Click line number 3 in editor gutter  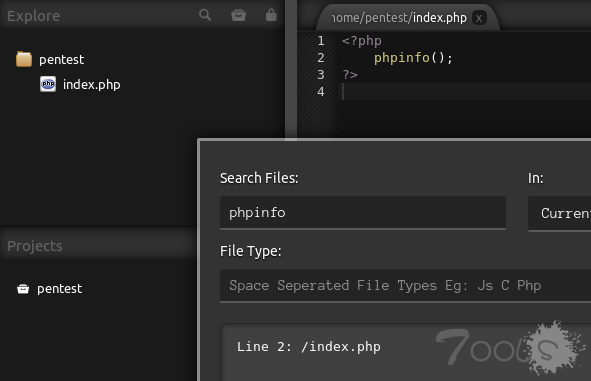pyautogui.click(x=321, y=75)
